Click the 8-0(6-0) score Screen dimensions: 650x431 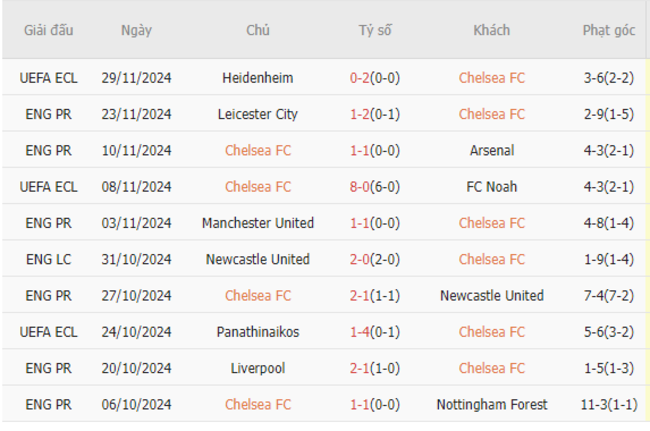[375, 186]
